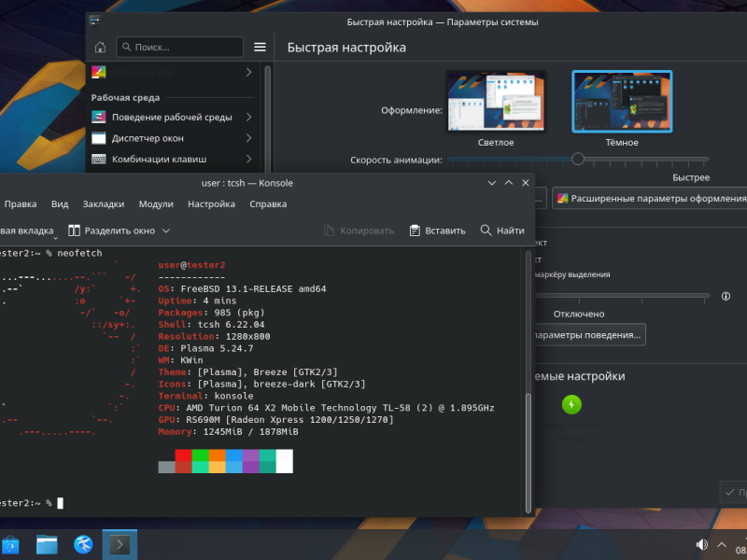Click the Konsole icon in taskbar

tap(120, 544)
